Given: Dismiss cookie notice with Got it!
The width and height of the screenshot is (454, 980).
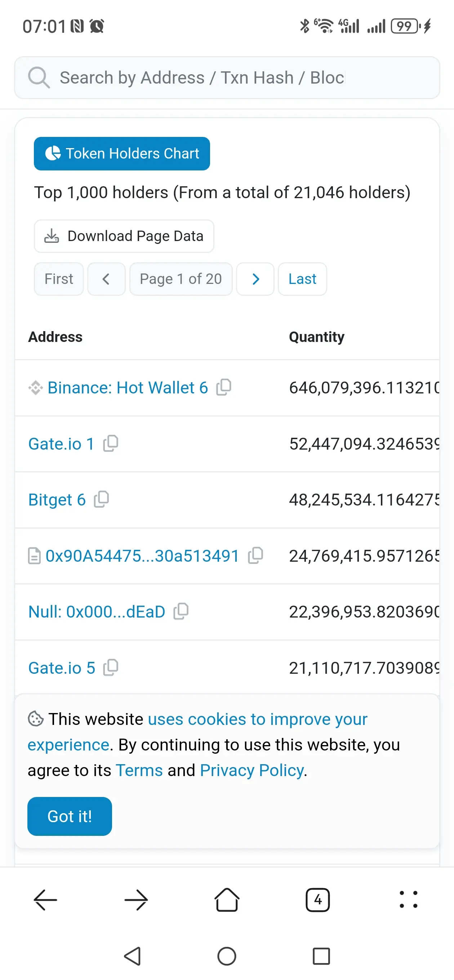Looking at the screenshot, I should pos(70,816).
